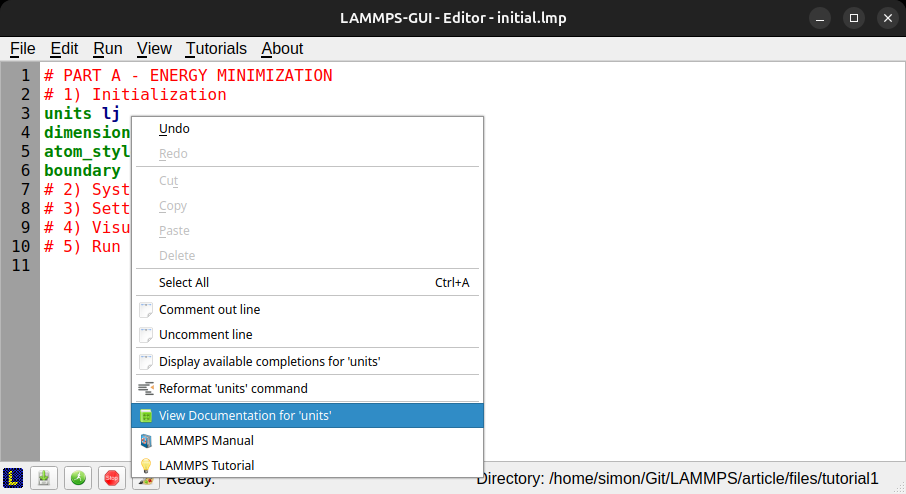Open the About menu

click(x=282, y=48)
